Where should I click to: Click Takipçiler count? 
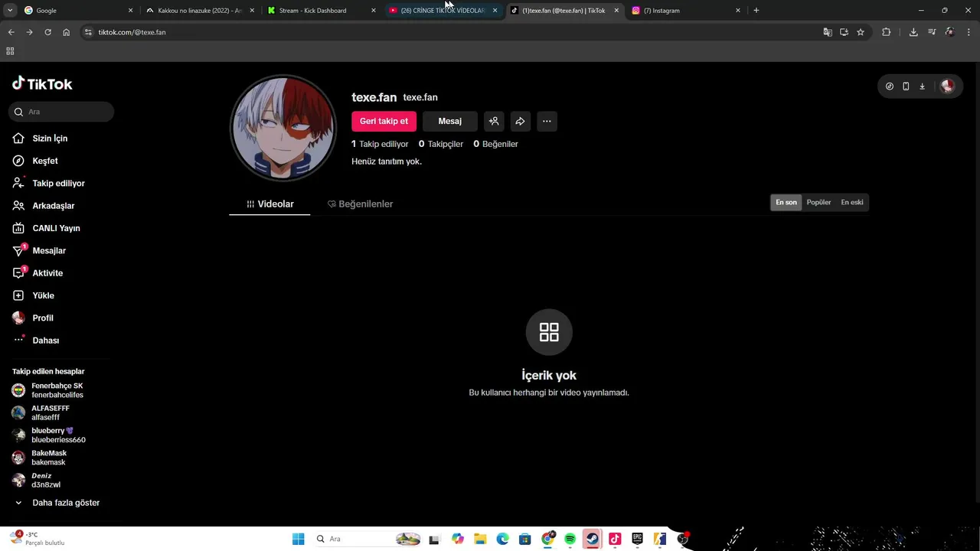click(x=440, y=144)
